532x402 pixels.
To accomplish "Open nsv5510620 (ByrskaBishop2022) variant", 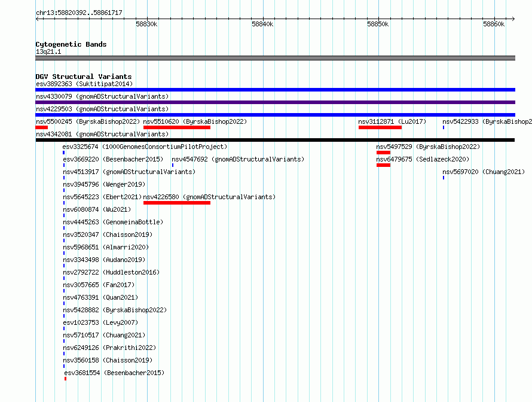I will click(195, 121).
